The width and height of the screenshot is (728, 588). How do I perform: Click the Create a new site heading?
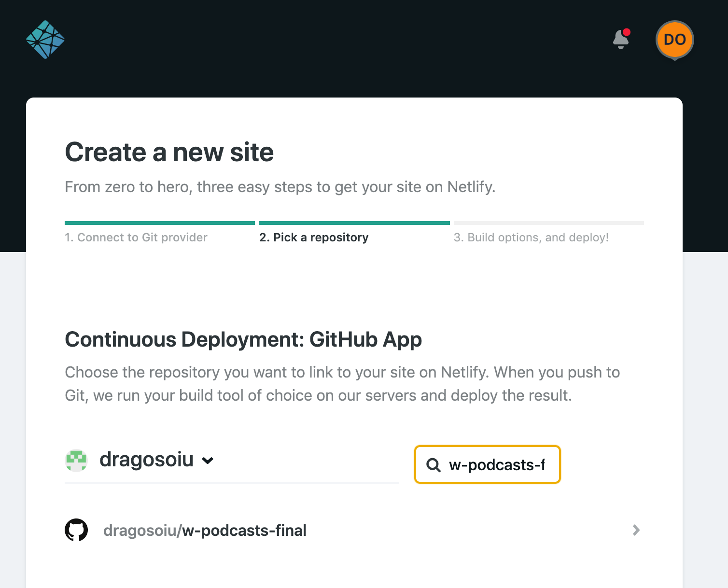[x=169, y=152]
